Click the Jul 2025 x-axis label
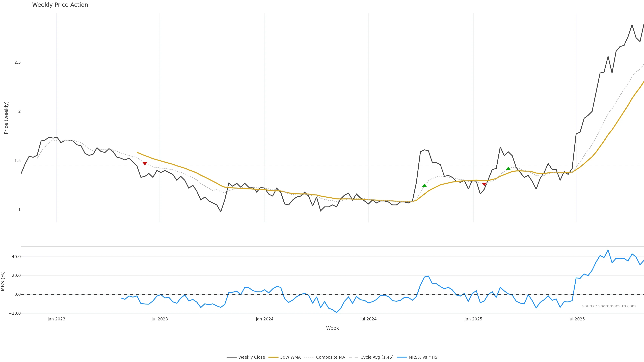Viewport: 644px width, 362px height. [576, 319]
